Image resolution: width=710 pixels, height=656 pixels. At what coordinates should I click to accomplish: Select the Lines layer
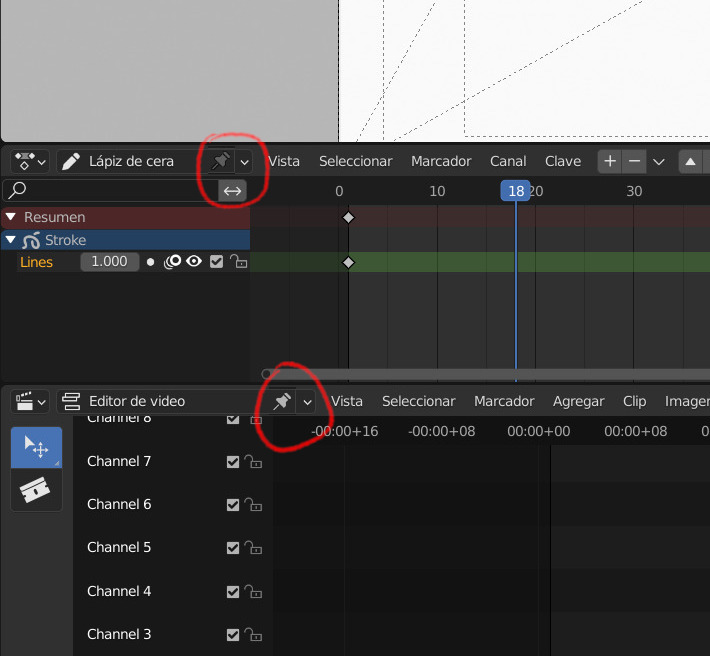pyautogui.click(x=36, y=262)
